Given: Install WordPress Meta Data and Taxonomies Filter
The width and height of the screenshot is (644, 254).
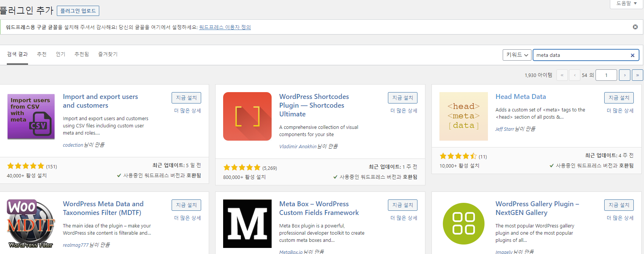Looking at the screenshot, I should (x=186, y=205).
